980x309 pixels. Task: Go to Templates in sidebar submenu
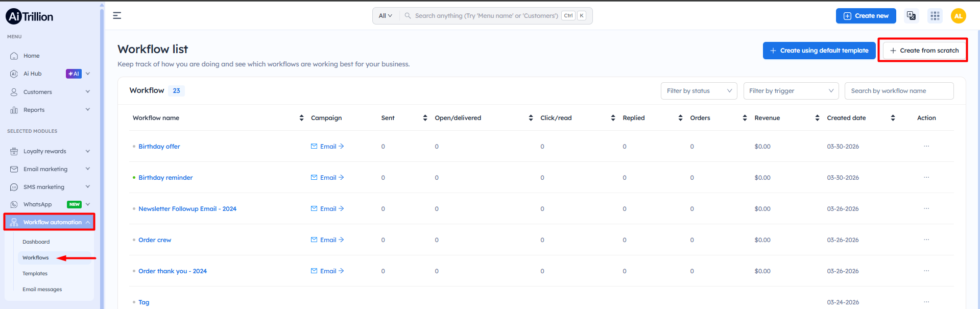[35, 274]
